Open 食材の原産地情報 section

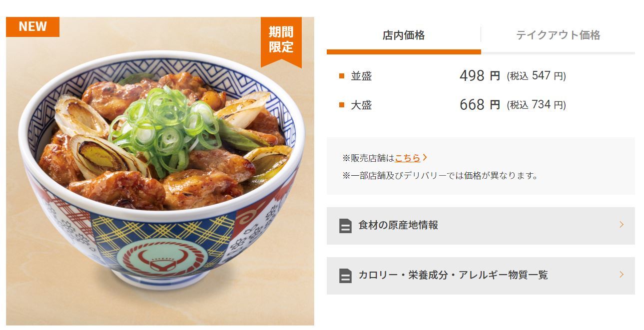pos(481,226)
